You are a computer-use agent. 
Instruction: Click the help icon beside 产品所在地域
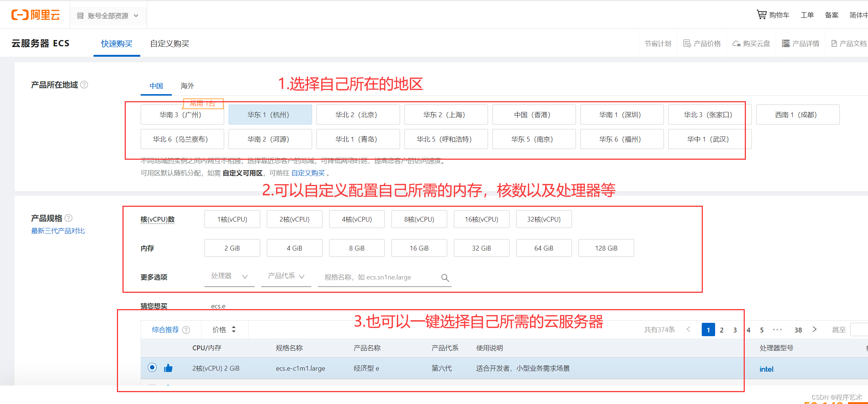[x=84, y=85]
